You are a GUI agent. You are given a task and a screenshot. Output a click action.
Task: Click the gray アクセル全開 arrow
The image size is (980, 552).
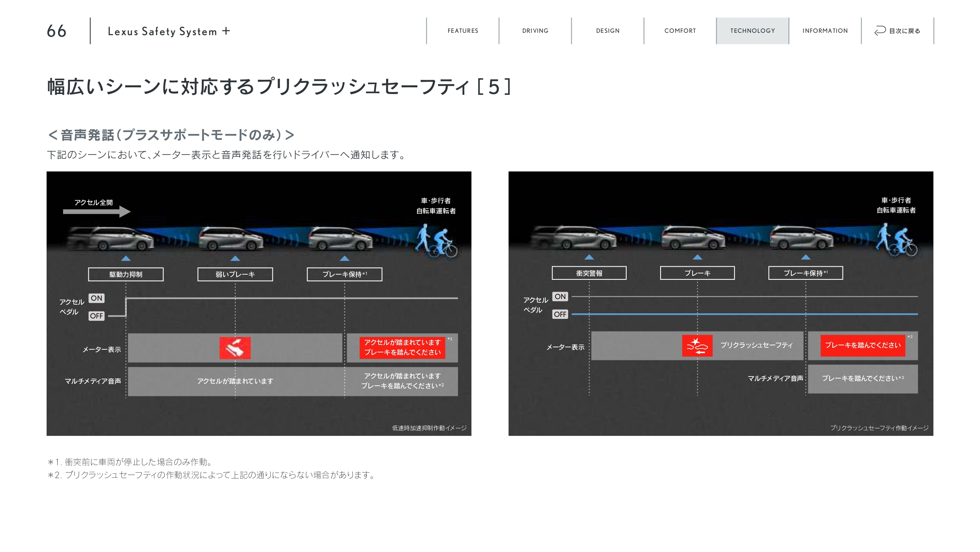click(97, 211)
